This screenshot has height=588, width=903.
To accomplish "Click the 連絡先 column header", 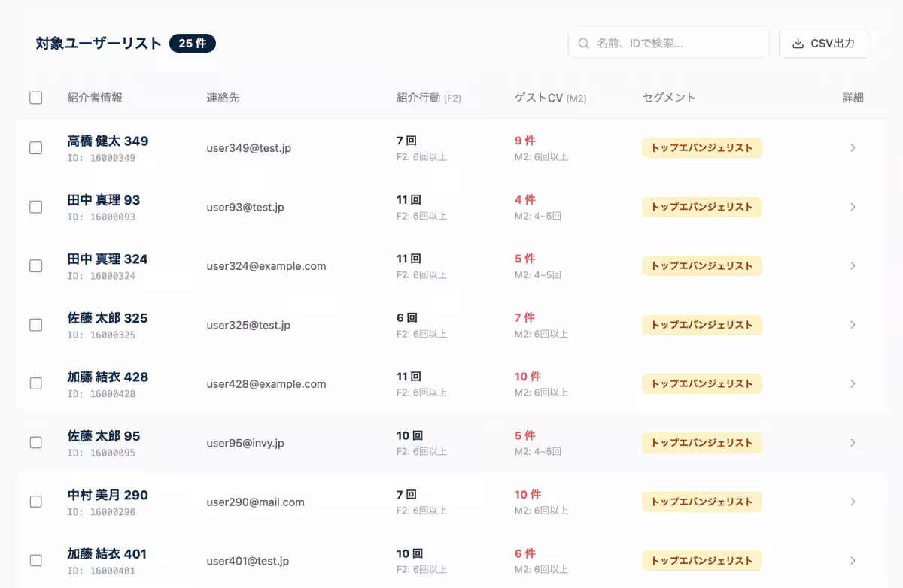I will [223, 98].
